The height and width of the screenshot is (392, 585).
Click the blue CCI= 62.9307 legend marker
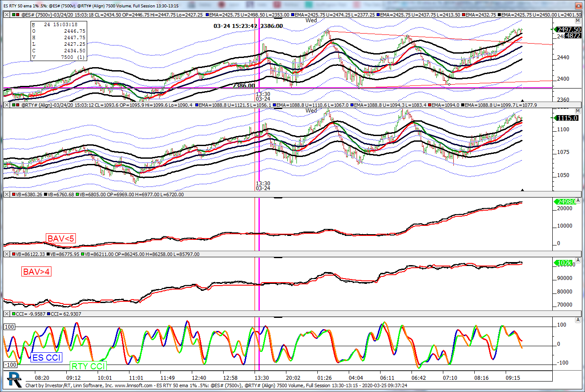pos(48,314)
